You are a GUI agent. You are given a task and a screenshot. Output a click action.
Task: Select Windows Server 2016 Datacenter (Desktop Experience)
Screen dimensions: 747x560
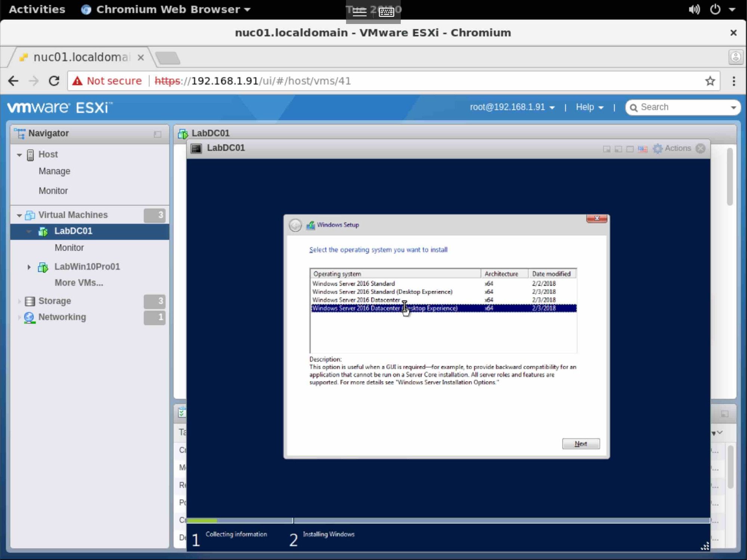pos(444,309)
